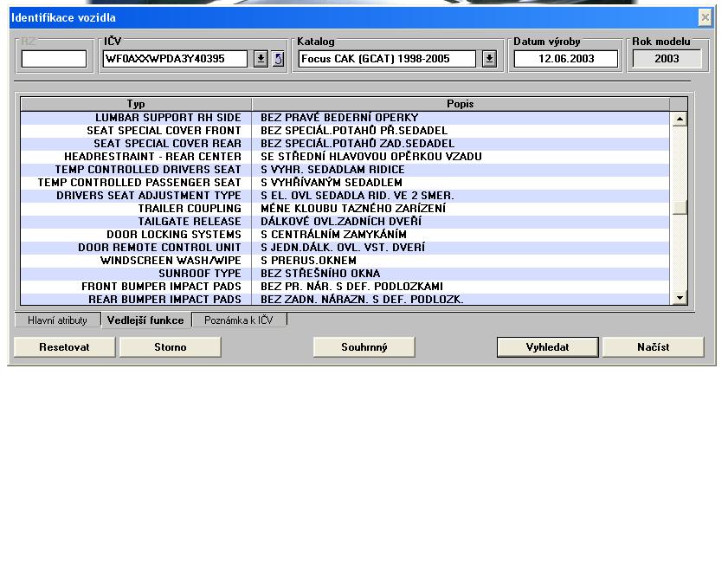Click the refresh icon beside IČV field
The width and height of the screenshot is (728, 582).
278,59
